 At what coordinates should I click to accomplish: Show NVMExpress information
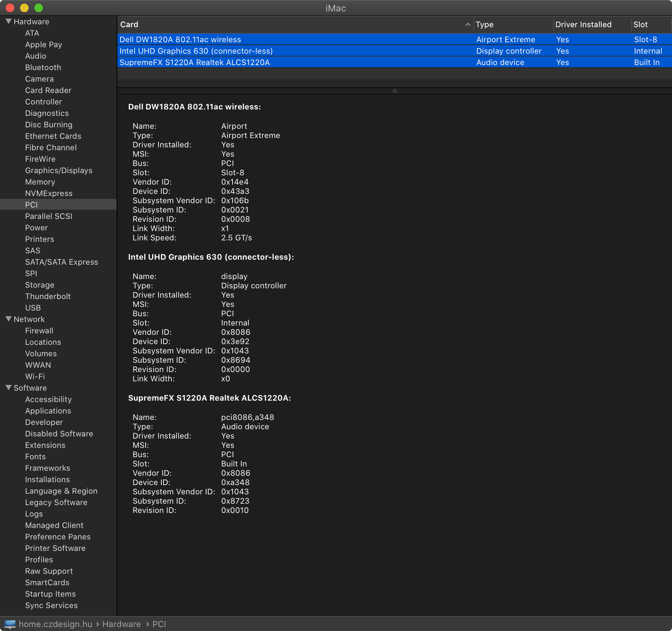(49, 193)
